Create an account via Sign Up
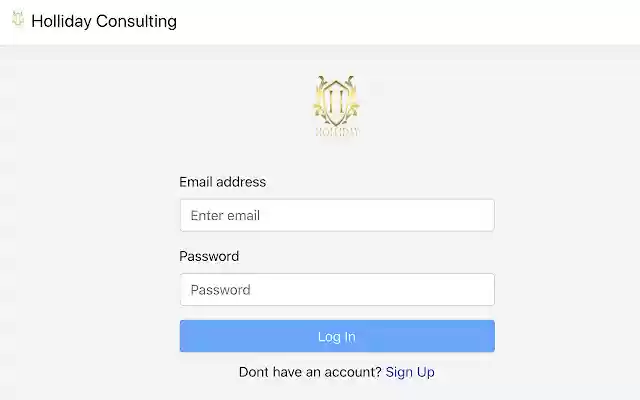This screenshot has height=400, width=640. click(x=410, y=372)
